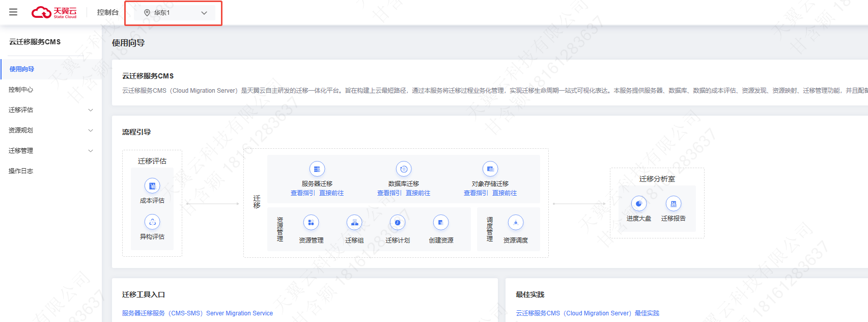Click the 迁移分析室 label
The image size is (868, 322).
(657, 179)
